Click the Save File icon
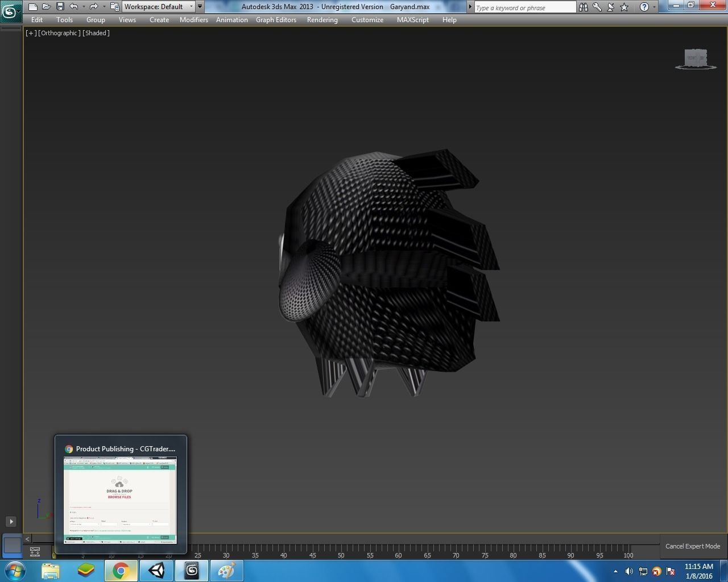The image size is (728, 582). [60, 7]
